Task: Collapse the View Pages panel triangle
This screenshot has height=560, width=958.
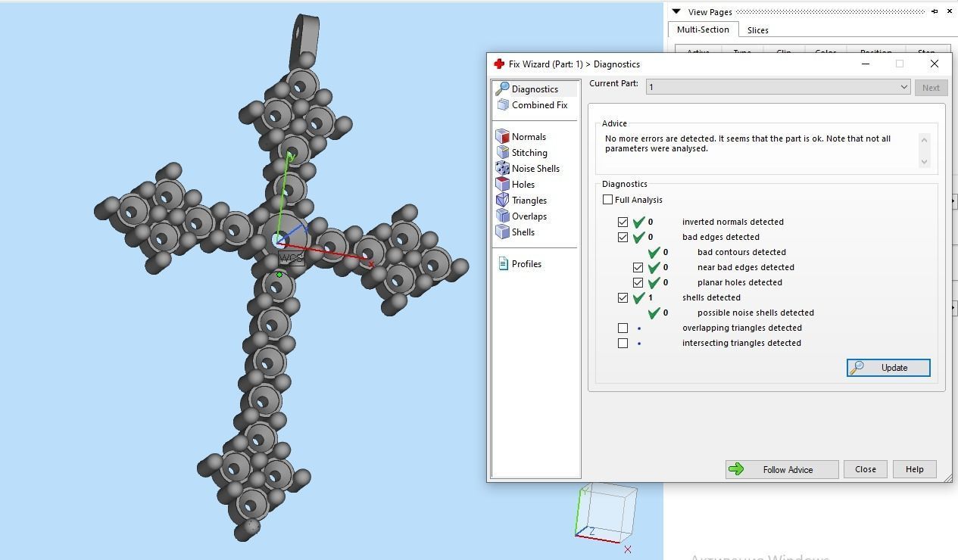Action: tap(676, 11)
